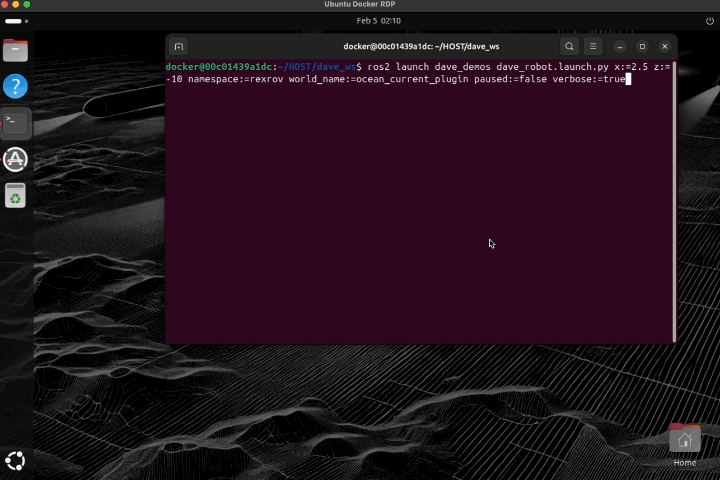Maximize the terminal window
720x480 pixels.
[x=642, y=46]
